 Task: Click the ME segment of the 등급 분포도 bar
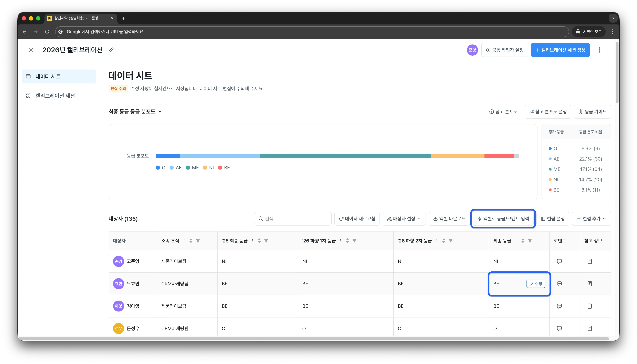click(345, 156)
